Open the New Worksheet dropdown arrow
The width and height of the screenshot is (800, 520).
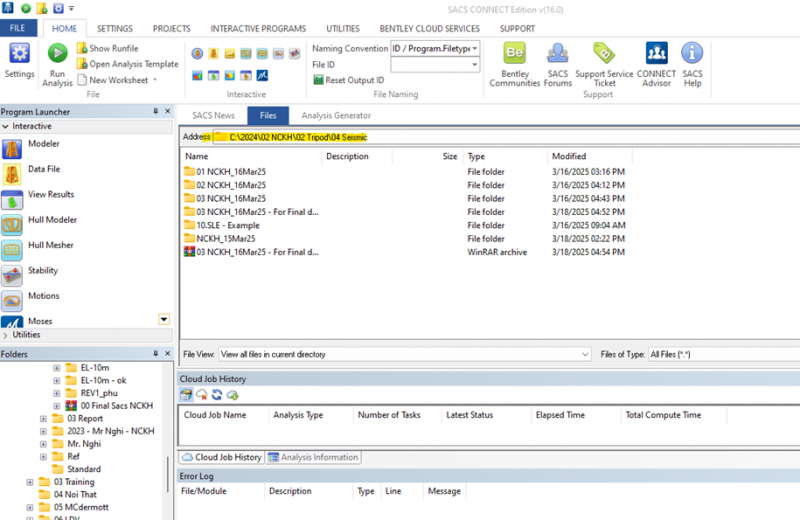coord(155,80)
